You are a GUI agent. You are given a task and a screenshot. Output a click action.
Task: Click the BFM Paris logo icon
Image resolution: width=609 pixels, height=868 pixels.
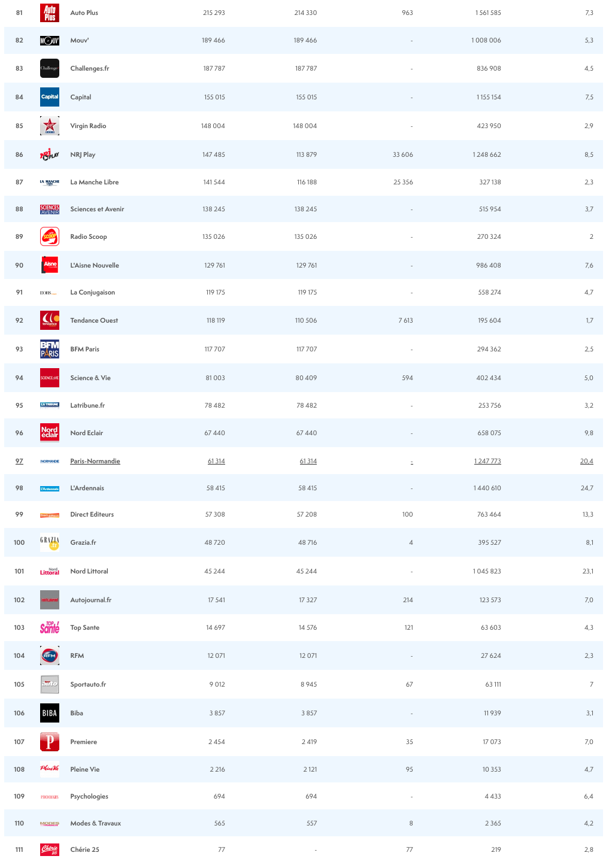click(x=50, y=349)
